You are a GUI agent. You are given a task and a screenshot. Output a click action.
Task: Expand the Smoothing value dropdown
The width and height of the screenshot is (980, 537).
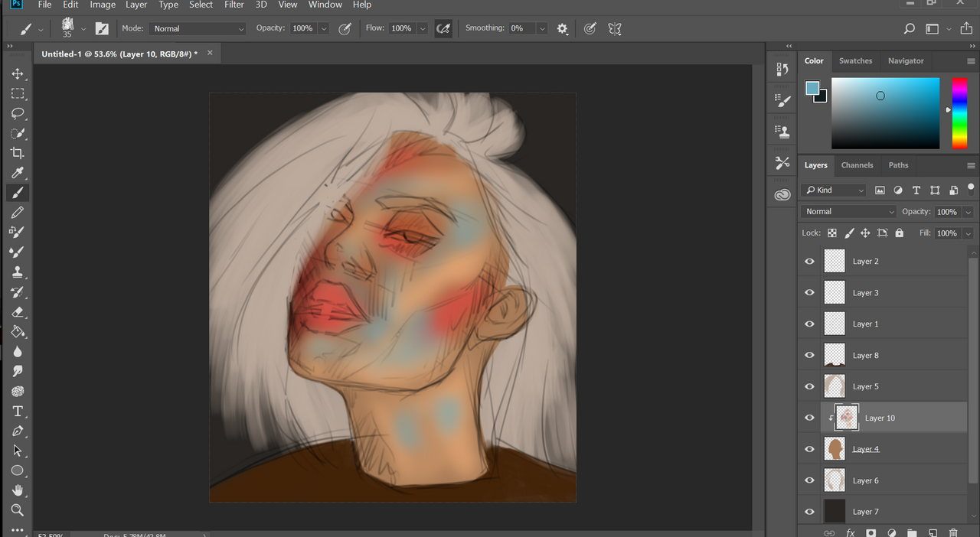(x=542, y=28)
